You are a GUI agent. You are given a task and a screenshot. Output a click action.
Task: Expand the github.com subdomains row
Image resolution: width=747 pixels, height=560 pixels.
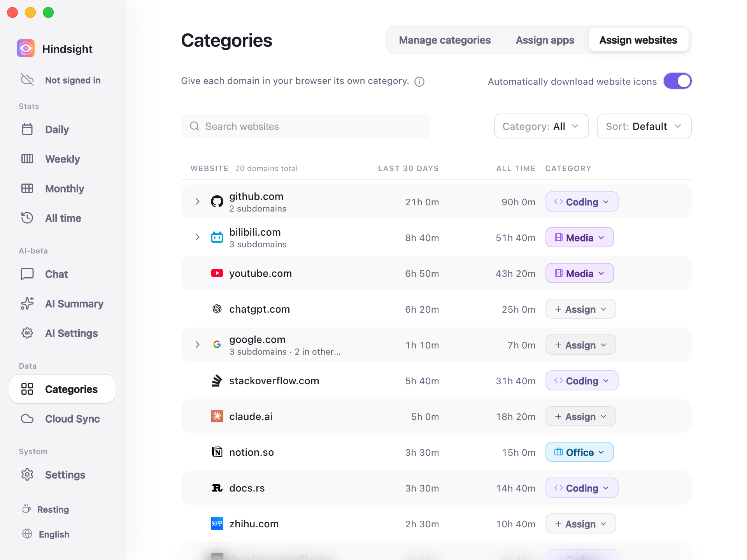click(198, 201)
